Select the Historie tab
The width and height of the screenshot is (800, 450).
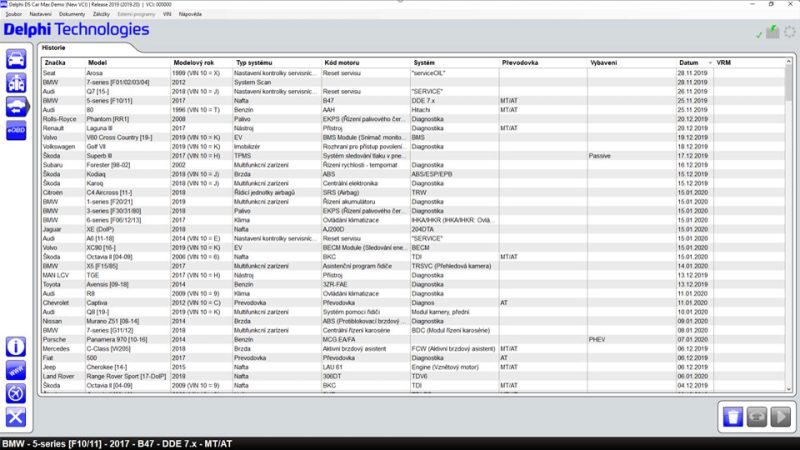point(54,47)
